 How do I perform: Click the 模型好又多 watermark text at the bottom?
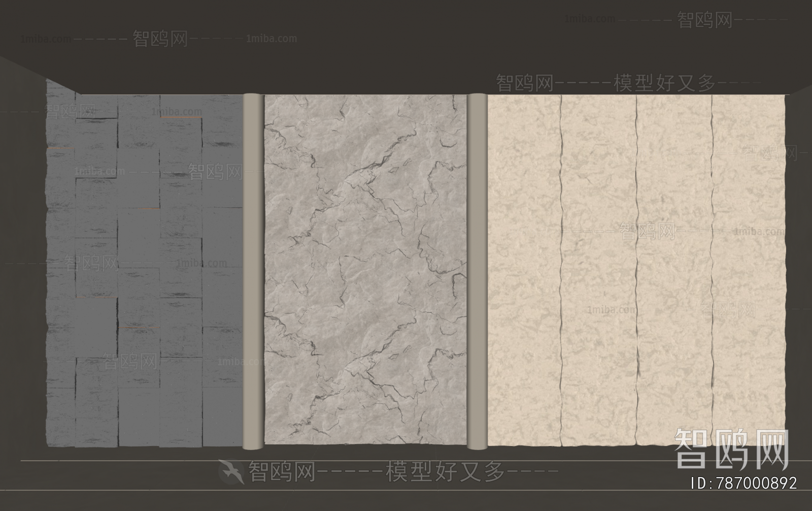[446, 472]
